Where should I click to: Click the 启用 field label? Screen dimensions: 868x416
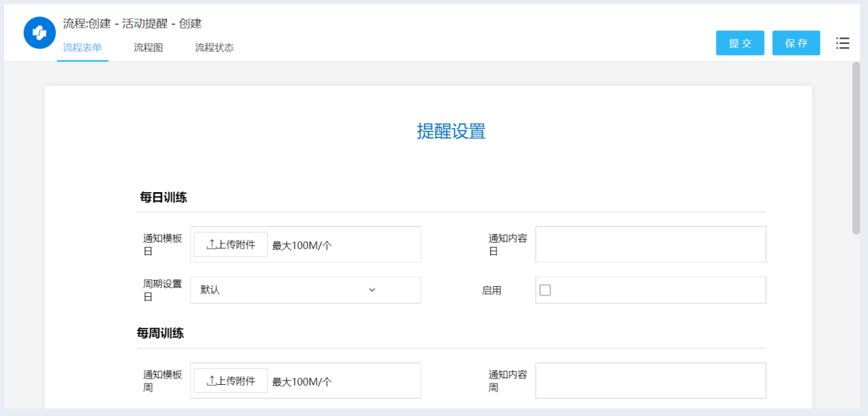(491, 291)
